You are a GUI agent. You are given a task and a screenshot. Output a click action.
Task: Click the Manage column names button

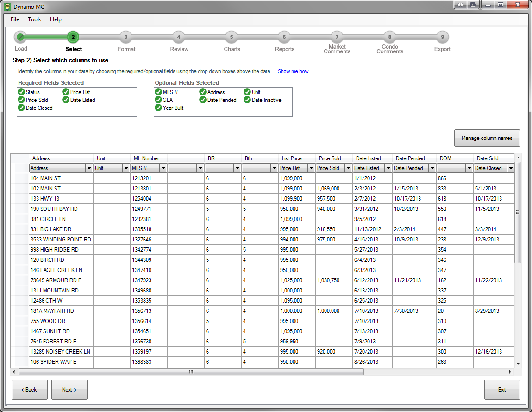(487, 138)
